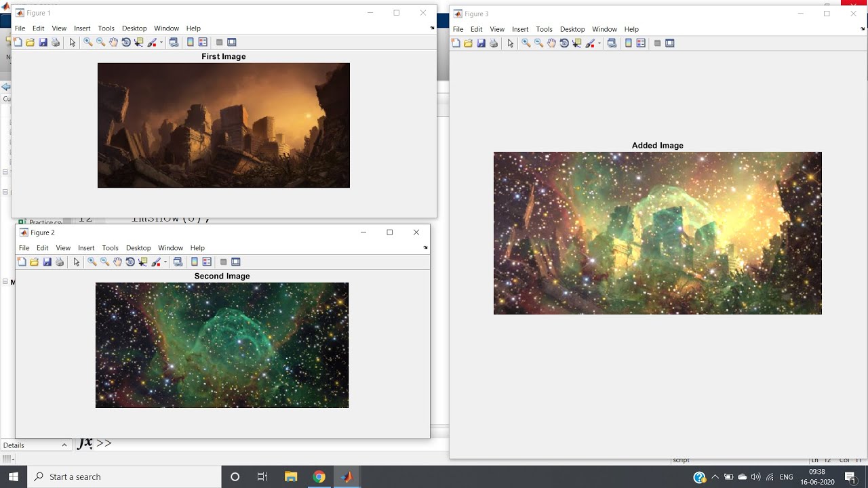Click Link Plot icon in Figure 3
The width and height of the screenshot is (868, 488).
[x=612, y=43]
